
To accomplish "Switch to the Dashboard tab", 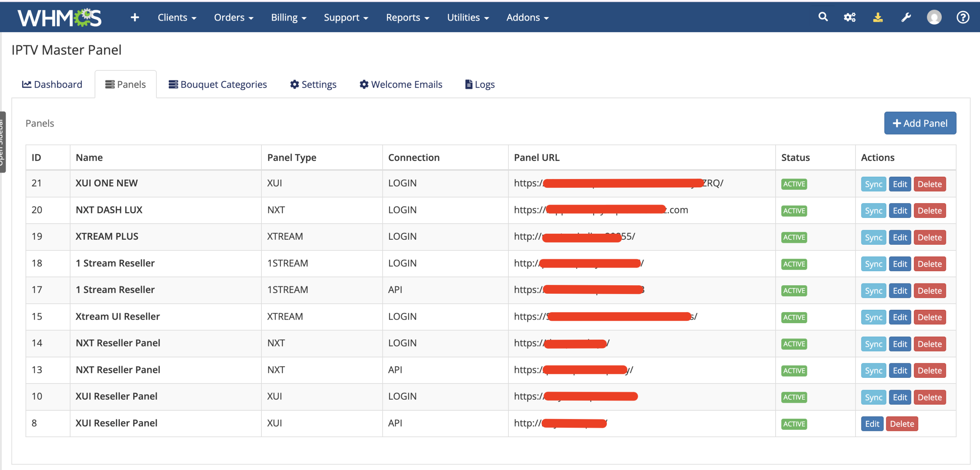I will tap(52, 84).
